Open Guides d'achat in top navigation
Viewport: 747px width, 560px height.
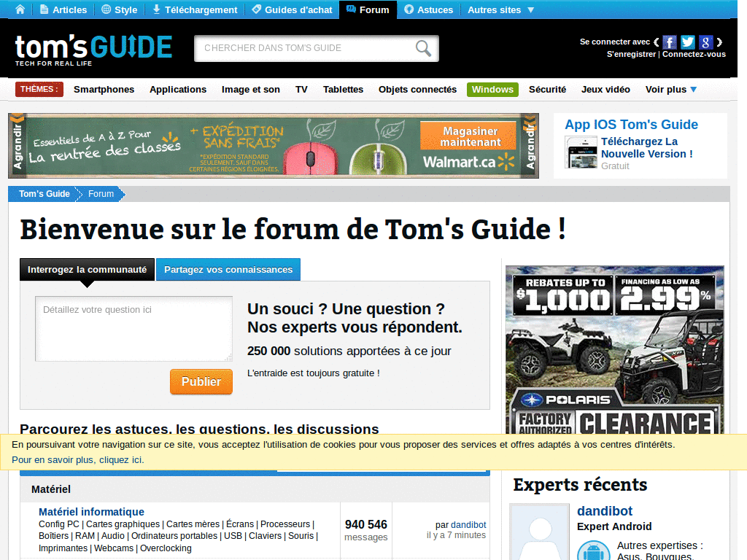[x=292, y=9]
